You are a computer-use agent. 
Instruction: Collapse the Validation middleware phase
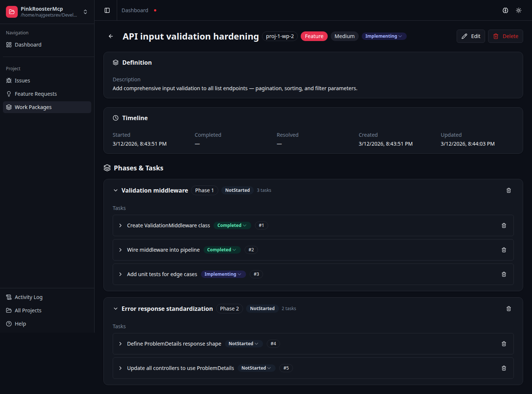click(x=116, y=190)
